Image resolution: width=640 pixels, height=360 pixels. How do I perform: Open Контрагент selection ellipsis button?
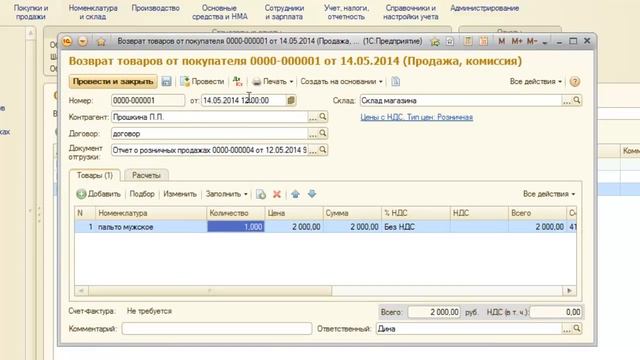tap(313, 117)
